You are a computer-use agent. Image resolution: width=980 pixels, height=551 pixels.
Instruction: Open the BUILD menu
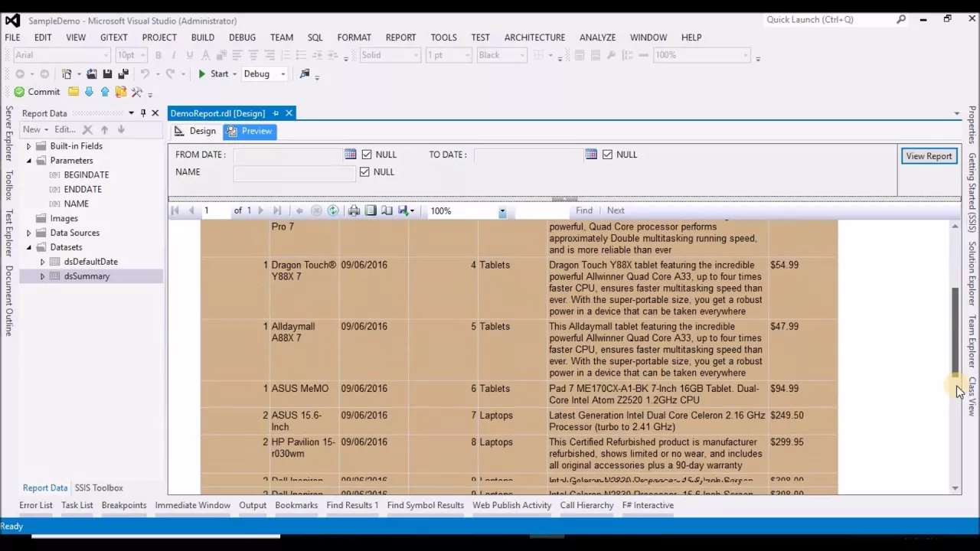coord(203,37)
